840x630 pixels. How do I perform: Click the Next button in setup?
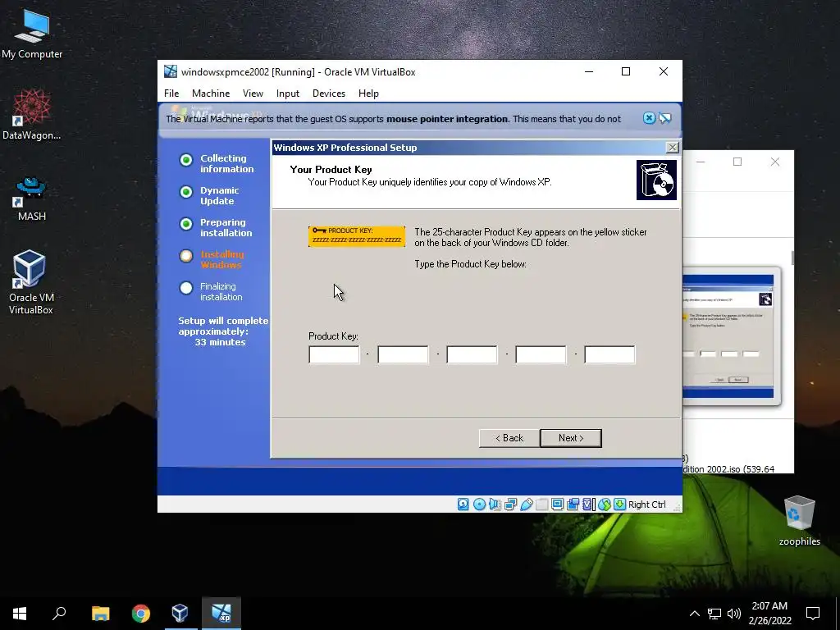[x=571, y=438]
